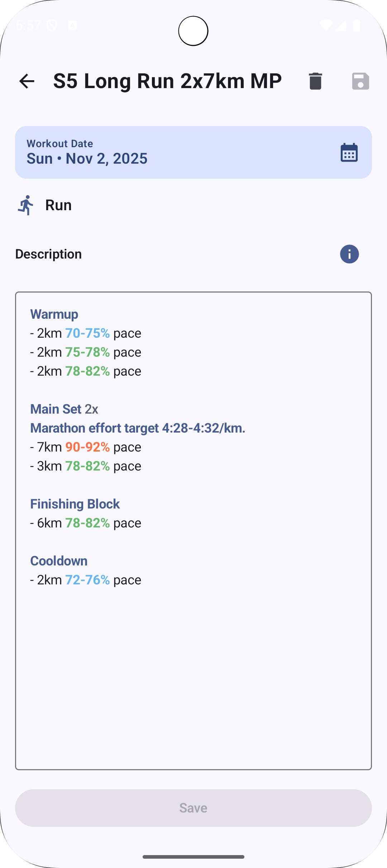
Task: Tap the running figure sport icon
Action: pos(26,205)
